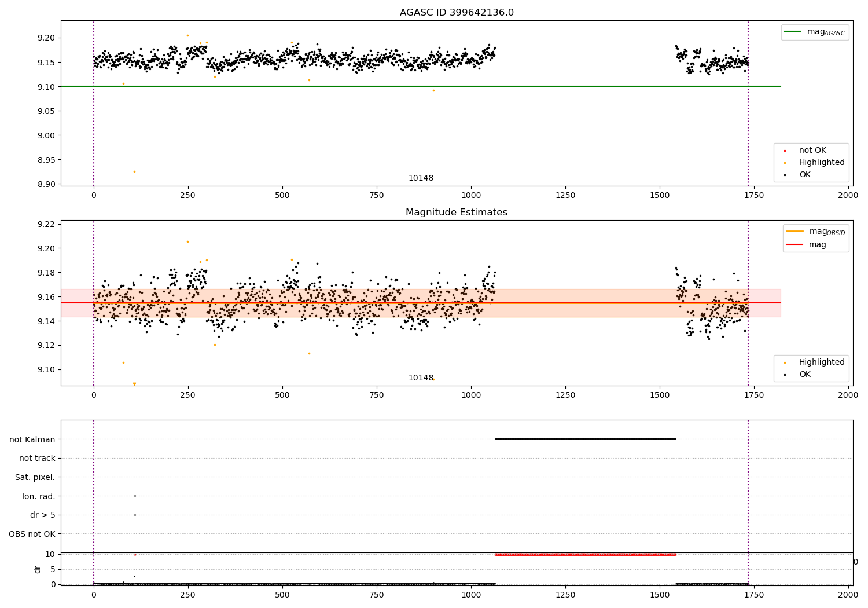Click the red dr bar at value 10
This screenshot has height=608, width=868.
coord(585,554)
